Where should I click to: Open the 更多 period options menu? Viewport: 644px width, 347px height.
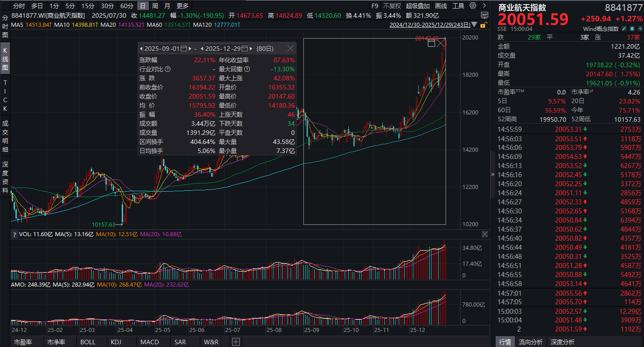182,6
